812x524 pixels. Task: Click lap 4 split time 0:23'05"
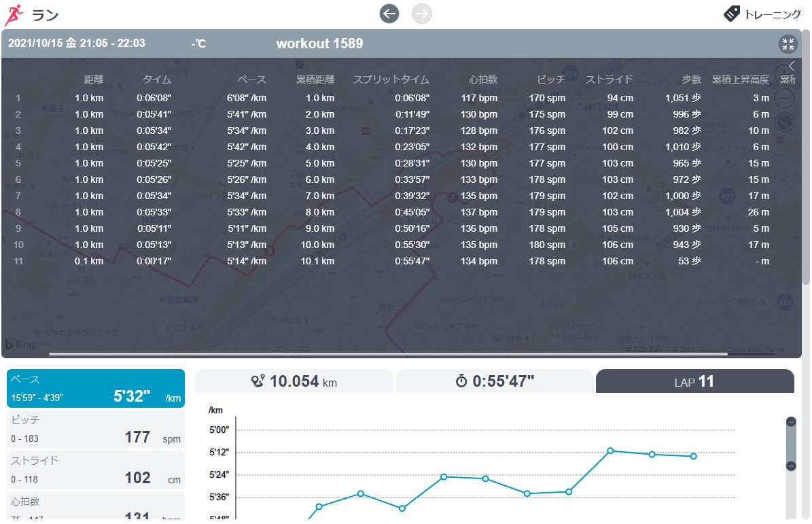pyautogui.click(x=412, y=147)
